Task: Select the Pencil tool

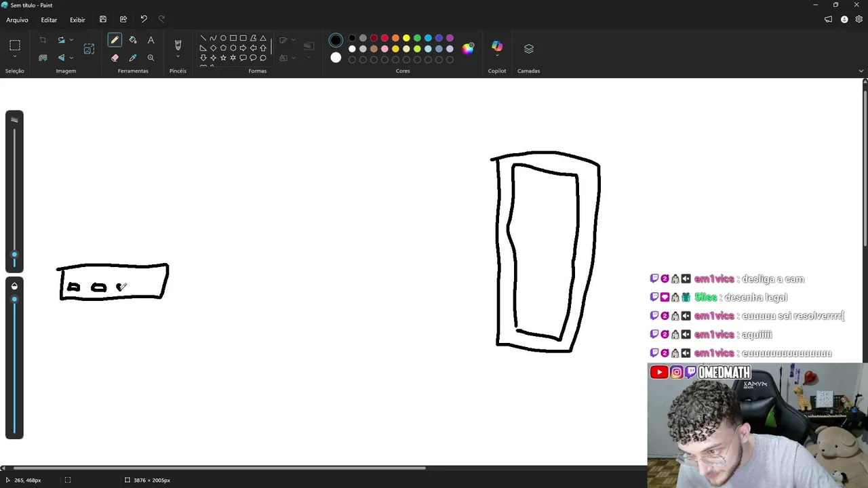Action: click(115, 41)
